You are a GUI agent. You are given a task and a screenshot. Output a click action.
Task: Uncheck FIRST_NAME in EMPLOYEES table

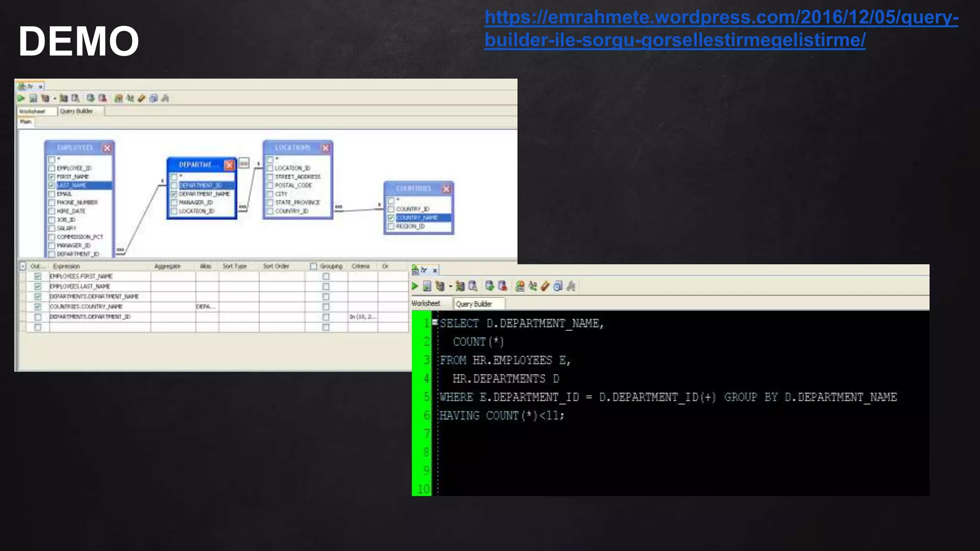(x=52, y=177)
